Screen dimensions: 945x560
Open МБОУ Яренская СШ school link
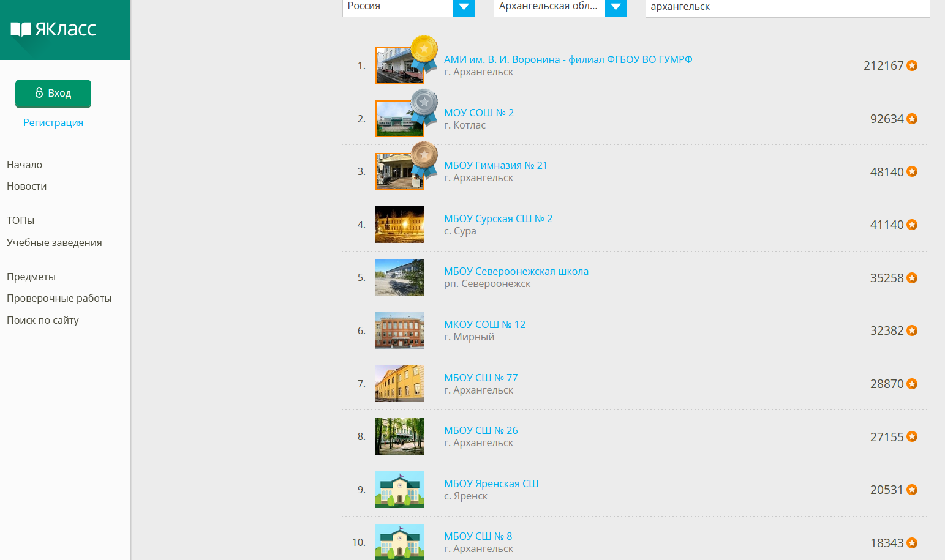tap(491, 483)
